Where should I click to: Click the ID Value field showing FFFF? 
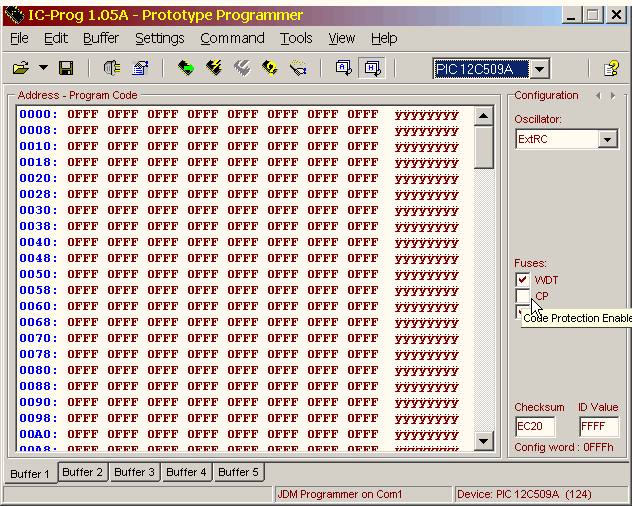click(x=599, y=426)
